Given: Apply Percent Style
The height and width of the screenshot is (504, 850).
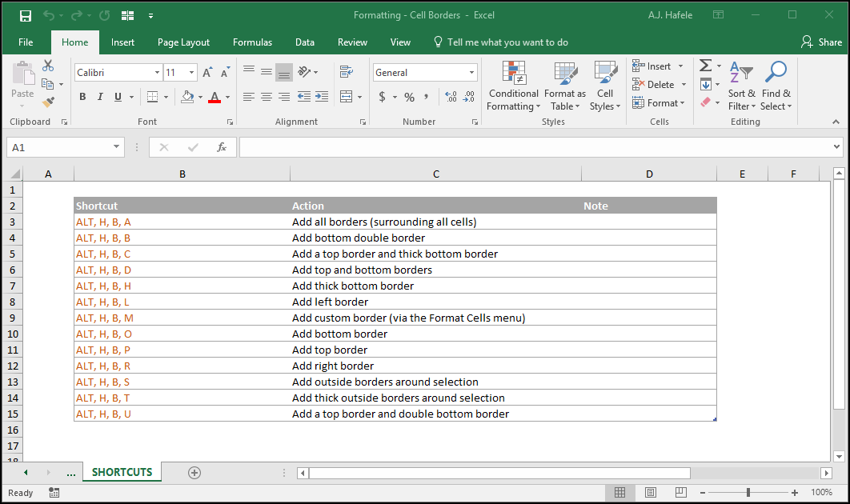Looking at the screenshot, I should pos(409,97).
